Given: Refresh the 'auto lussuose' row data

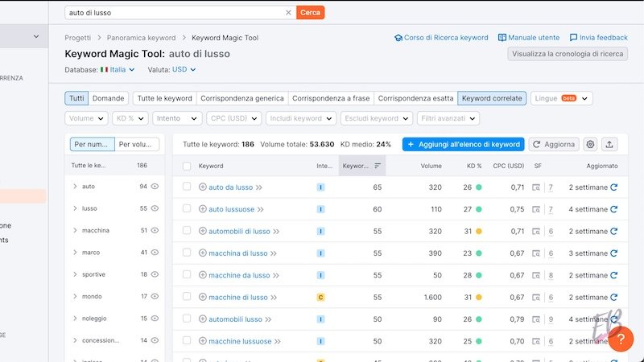Looking at the screenshot, I should [614, 209].
